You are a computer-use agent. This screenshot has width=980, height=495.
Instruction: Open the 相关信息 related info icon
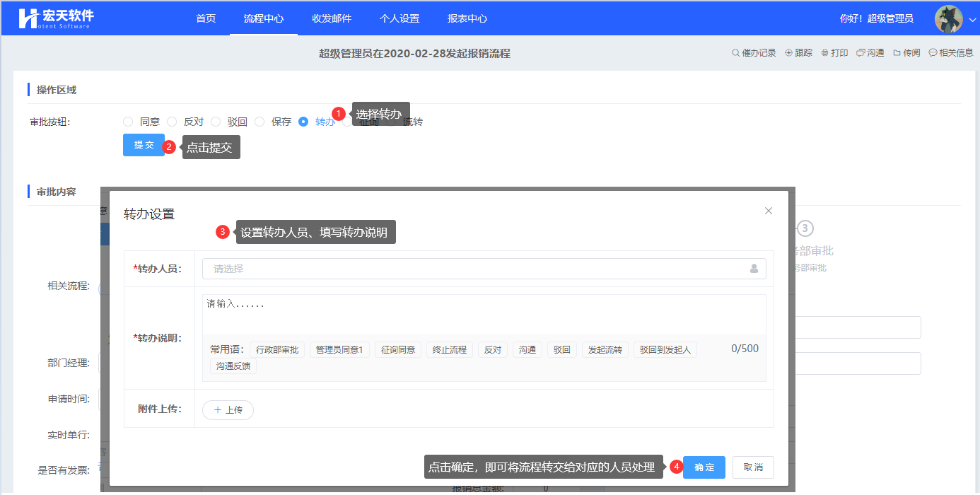click(x=933, y=53)
